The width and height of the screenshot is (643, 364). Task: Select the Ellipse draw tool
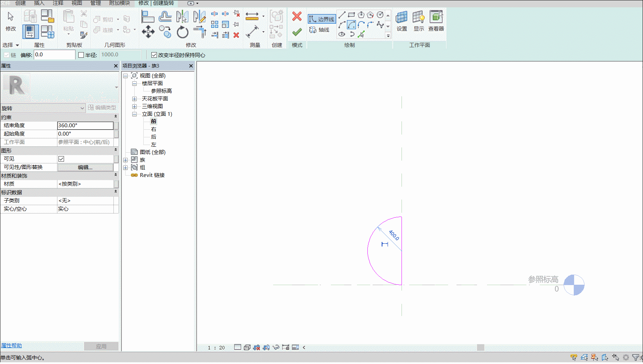[x=342, y=34]
